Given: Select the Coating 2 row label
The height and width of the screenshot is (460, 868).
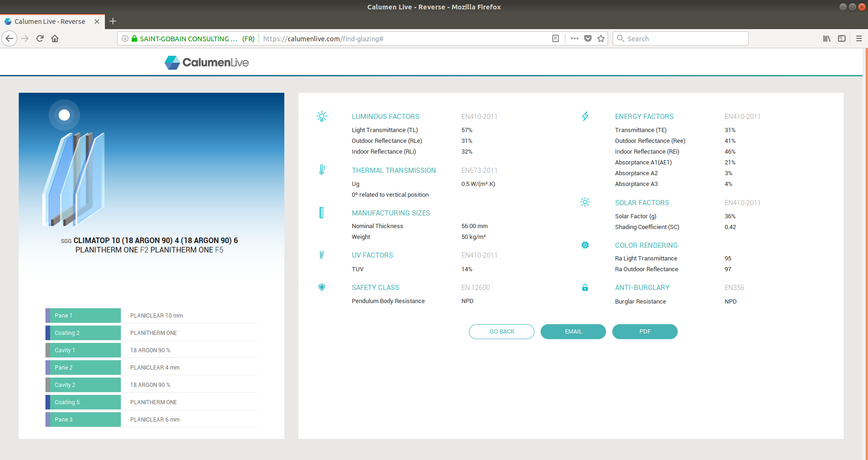Looking at the screenshot, I should point(83,333).
